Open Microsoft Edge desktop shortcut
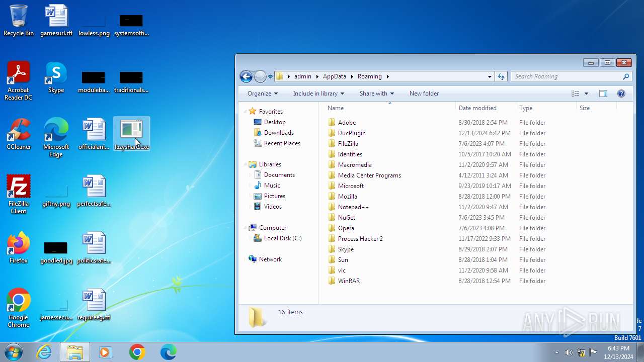The image size is (644, 362). click(56, 138)
